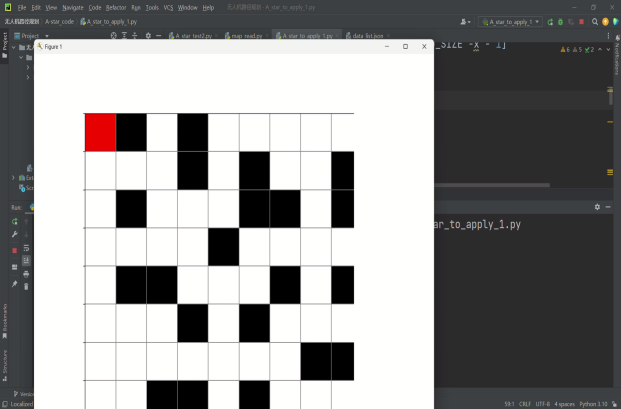Open the Refactor menu
Viewport: 621px width, 409px height.
(116, 7)
